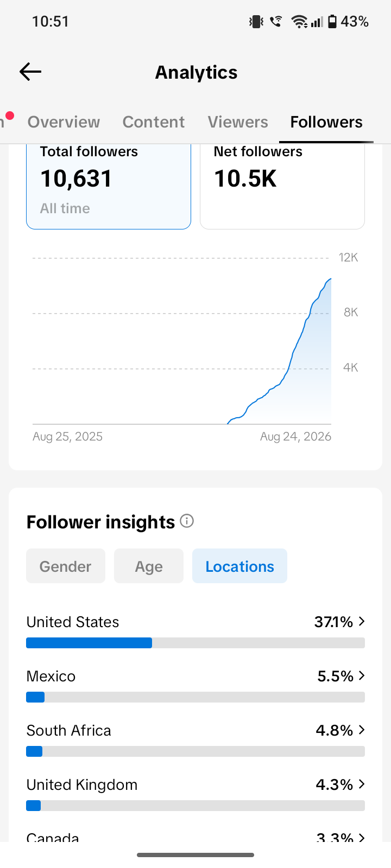391x868 pixels.
Task: Select the Age insights filter
Action: coord(149,566)
